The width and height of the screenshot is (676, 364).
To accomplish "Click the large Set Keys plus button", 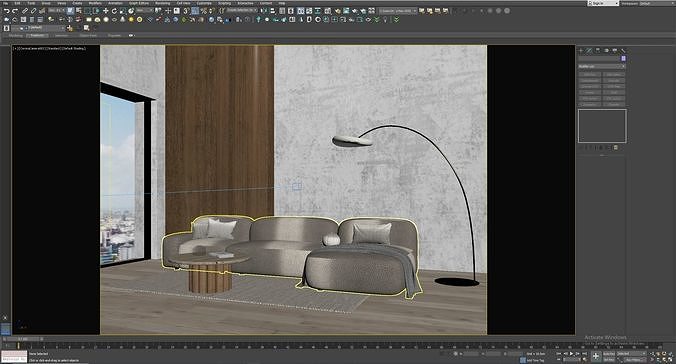I will (x=595, y=356).
